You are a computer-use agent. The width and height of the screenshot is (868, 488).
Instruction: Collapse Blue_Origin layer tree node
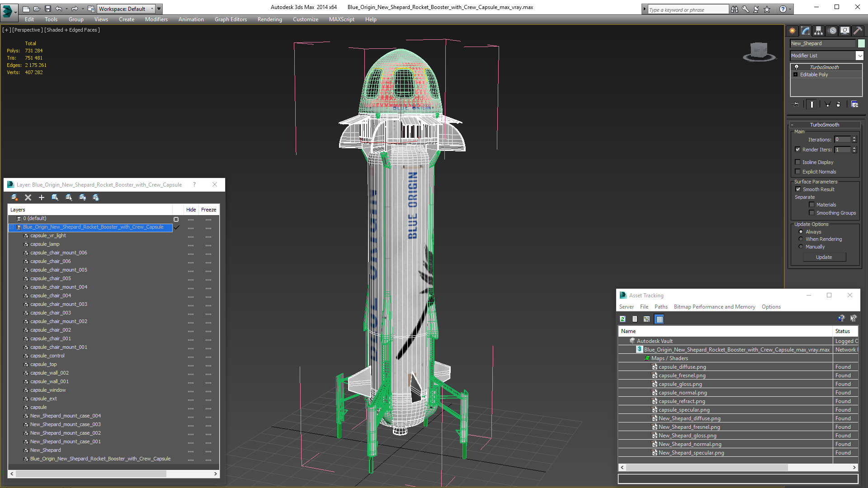pyautogui.click(x=12, y=227)
